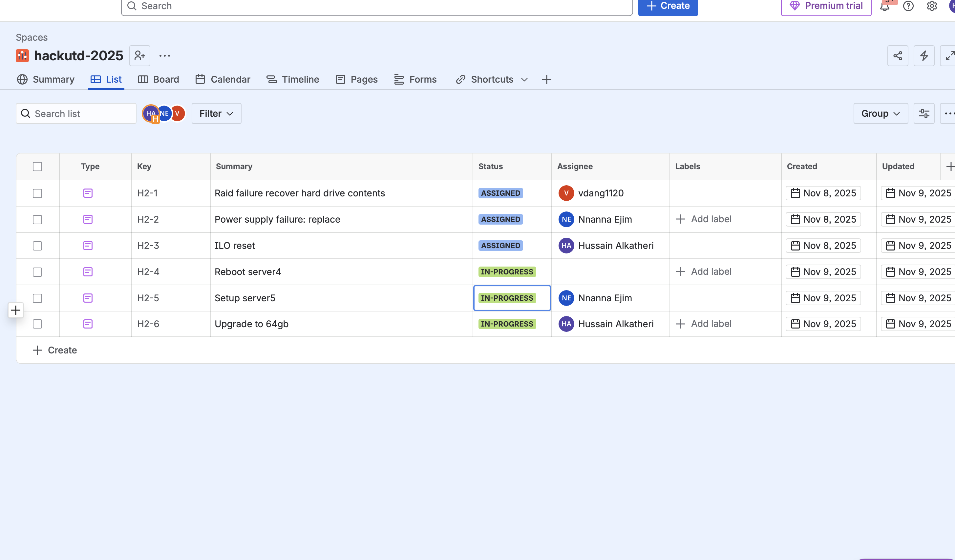This screenshot has height=560, width=955.
Task: Open the share icon button
Action: coord(897,56)
